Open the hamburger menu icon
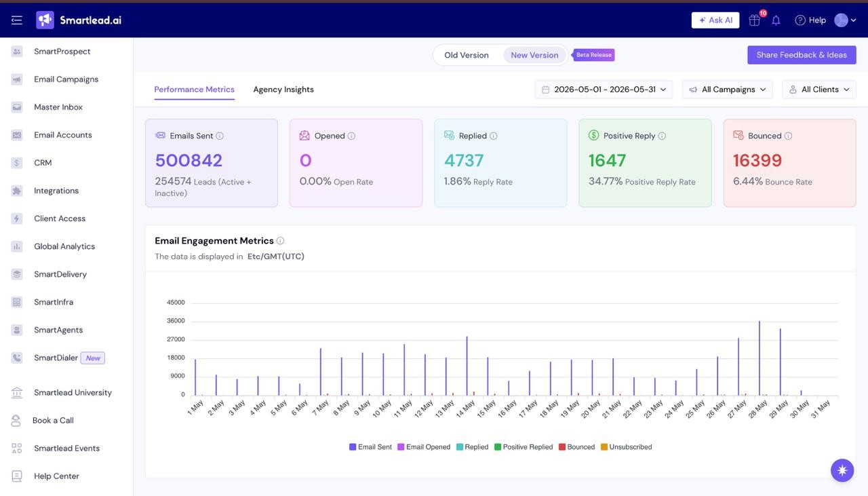Screen dimensions: 868x496 [x=17, y=20]
